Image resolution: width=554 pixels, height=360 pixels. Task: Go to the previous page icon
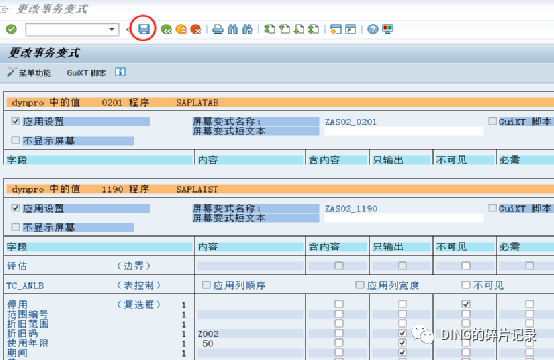coord(284,29)
